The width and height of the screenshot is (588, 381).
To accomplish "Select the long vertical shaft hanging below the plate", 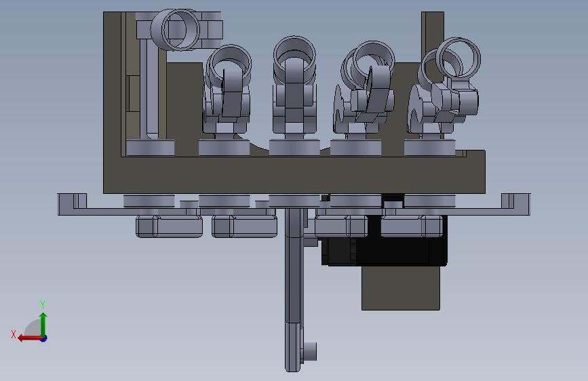I will 293,290.
